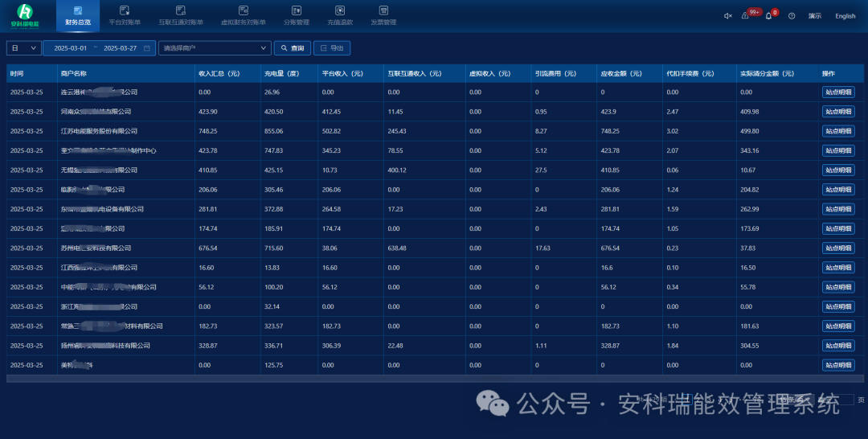Open 站点明细 for row with 收入 281.81

(x=838, y=209)
